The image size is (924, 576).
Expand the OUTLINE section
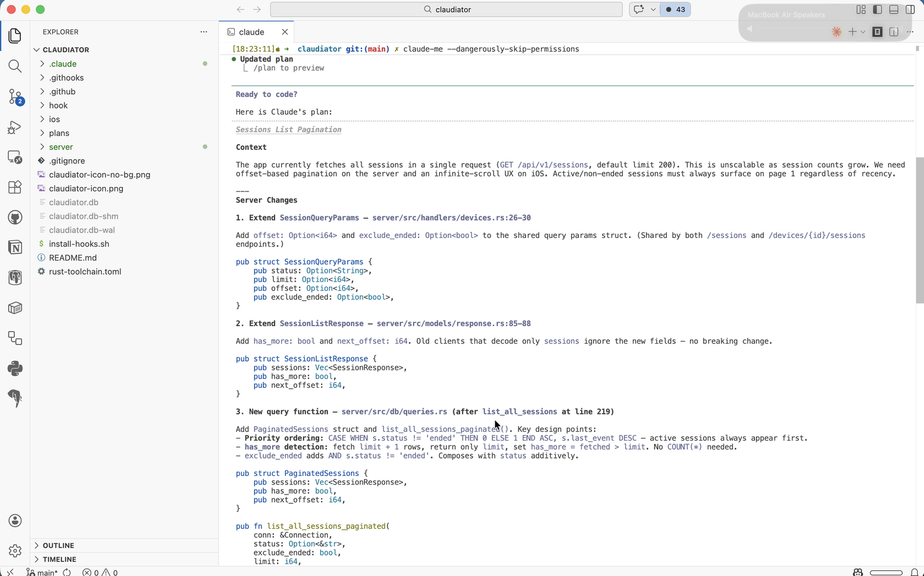pos(58,546)
